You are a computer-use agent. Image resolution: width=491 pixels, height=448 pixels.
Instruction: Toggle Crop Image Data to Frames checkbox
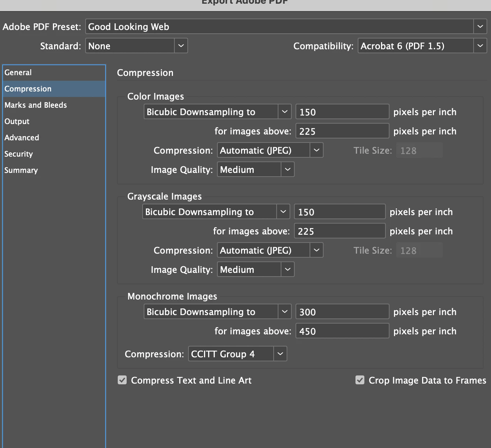tap(360, 380)
